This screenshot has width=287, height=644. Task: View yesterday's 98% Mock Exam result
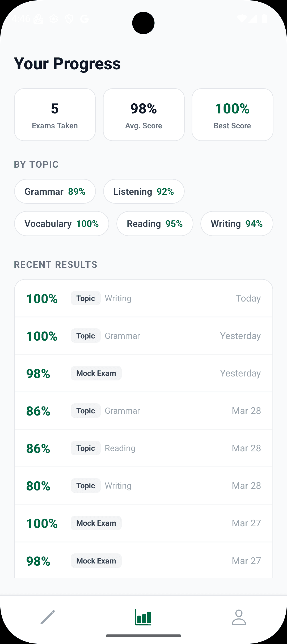click(143, 373)
